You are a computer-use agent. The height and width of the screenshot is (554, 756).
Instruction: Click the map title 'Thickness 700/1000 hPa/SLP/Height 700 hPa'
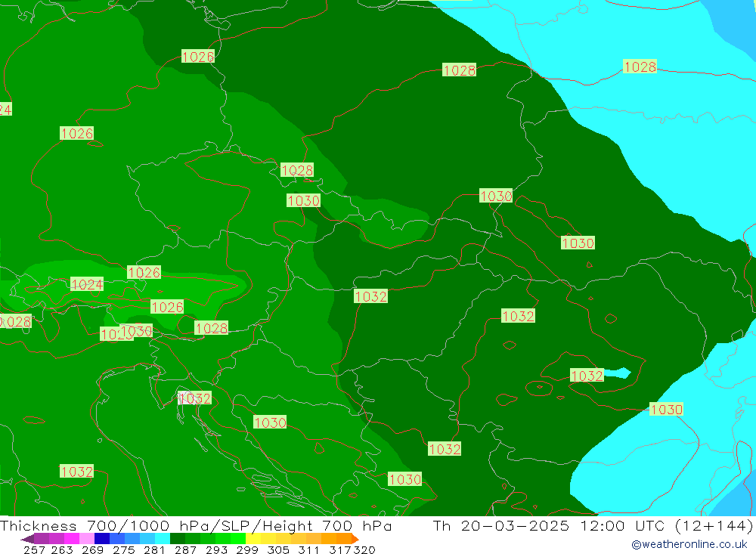pyautogui.click(x=195, y=525)
